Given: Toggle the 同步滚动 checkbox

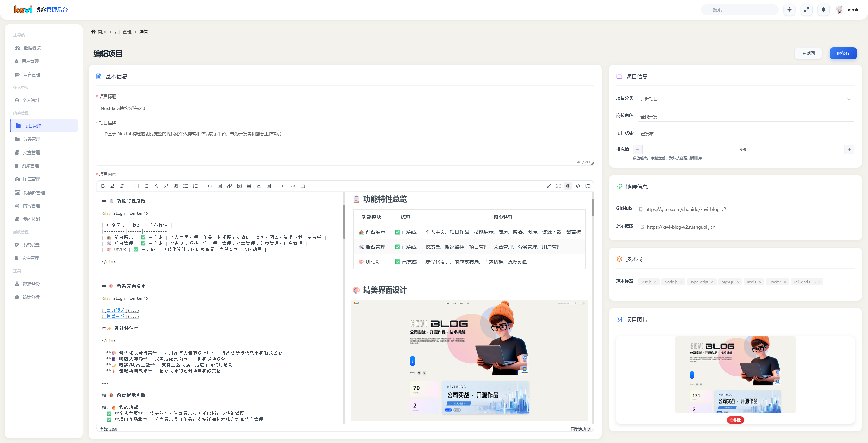Looking at the screenshot, I should [589, 429].
